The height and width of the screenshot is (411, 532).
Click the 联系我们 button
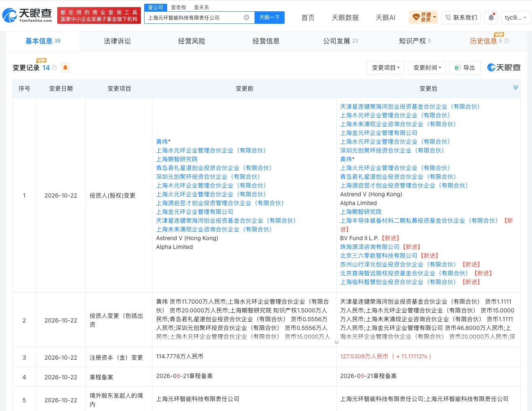[461, 18]
